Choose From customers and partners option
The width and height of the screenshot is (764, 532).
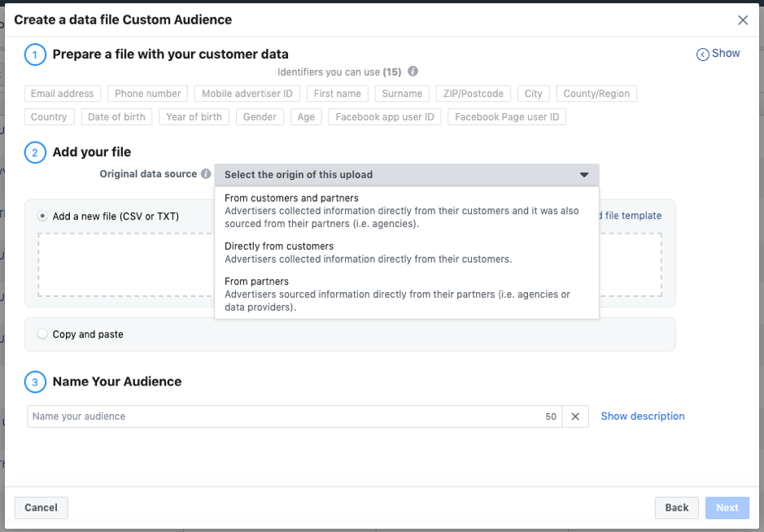[407, 211]
